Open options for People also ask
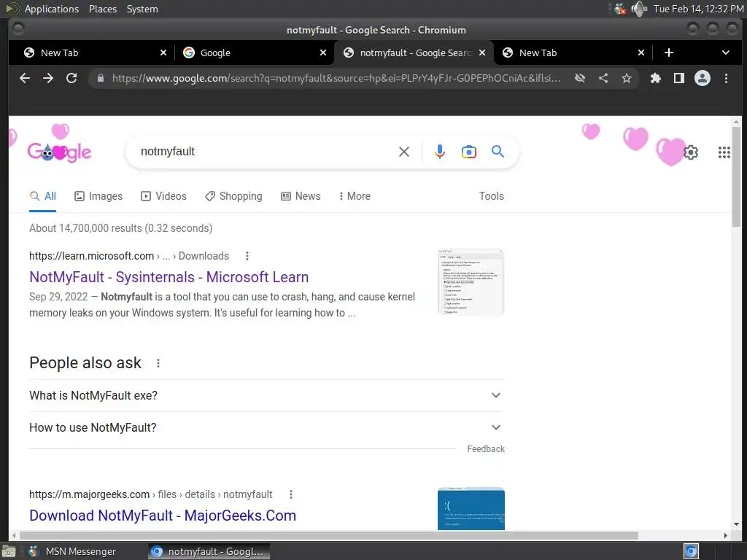747x560 pixels. click(x=158, y=363)
